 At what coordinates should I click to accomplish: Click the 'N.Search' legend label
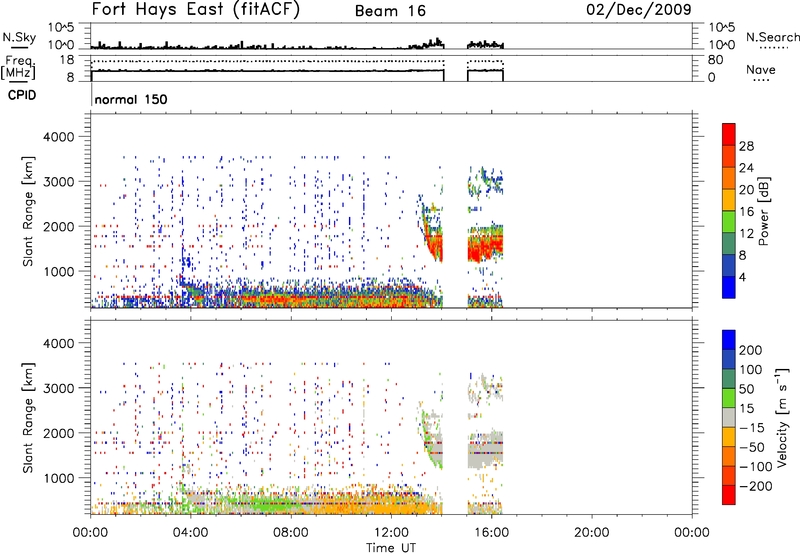coord(773,37)
